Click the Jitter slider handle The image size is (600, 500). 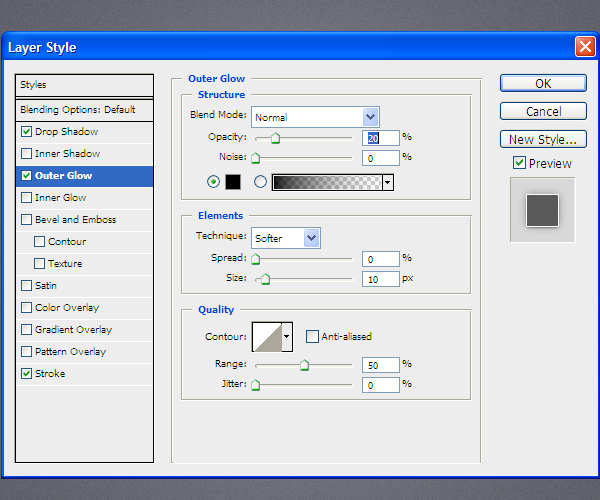[x=256, y=385]
